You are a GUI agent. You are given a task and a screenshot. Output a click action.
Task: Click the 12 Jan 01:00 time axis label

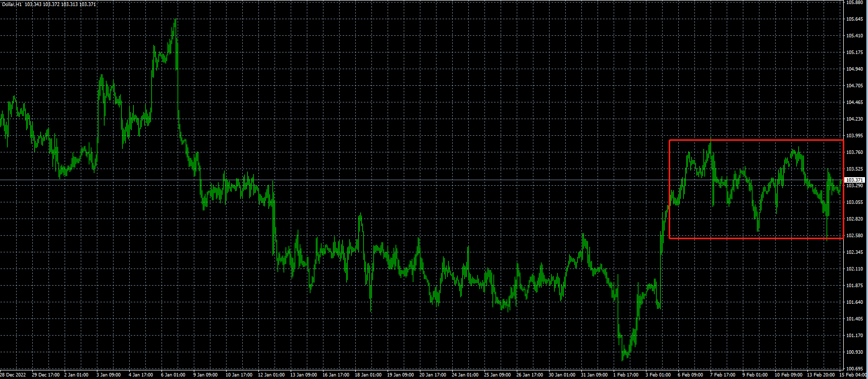coord(271,375)
